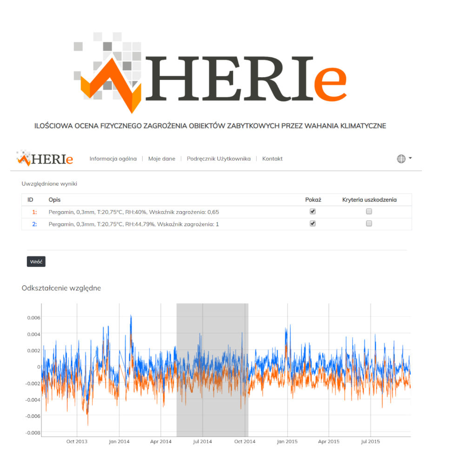
Task: Select the Kontakt navigation link
Action: (x=272, y=159)
